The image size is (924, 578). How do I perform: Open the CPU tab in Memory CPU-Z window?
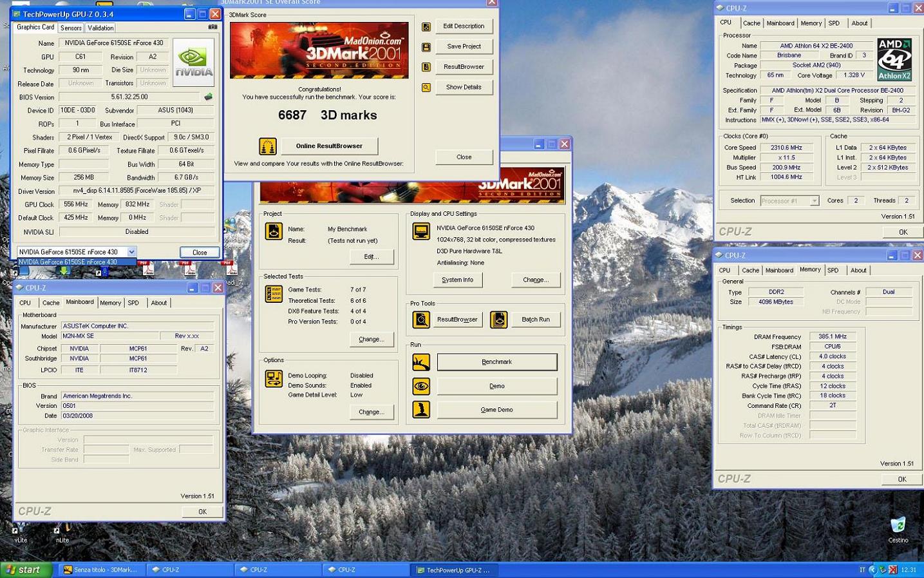[725, 271]
